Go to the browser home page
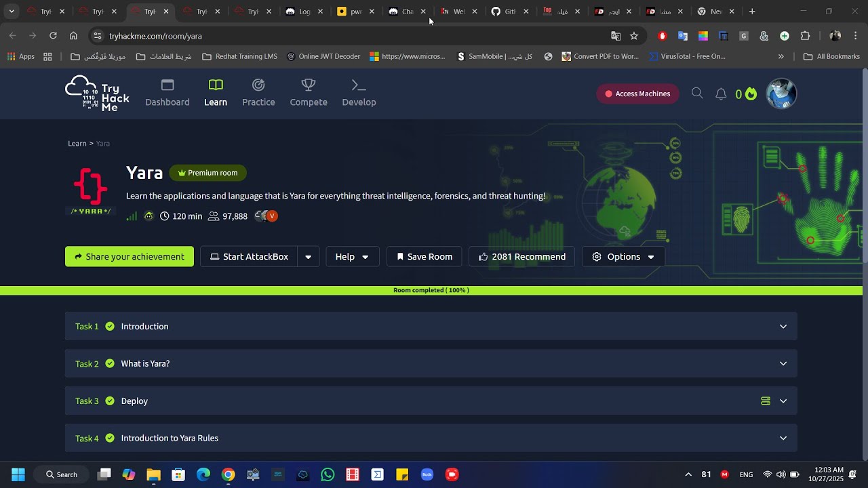This screenshot has width=868, height=488. (x=73, y=36)
